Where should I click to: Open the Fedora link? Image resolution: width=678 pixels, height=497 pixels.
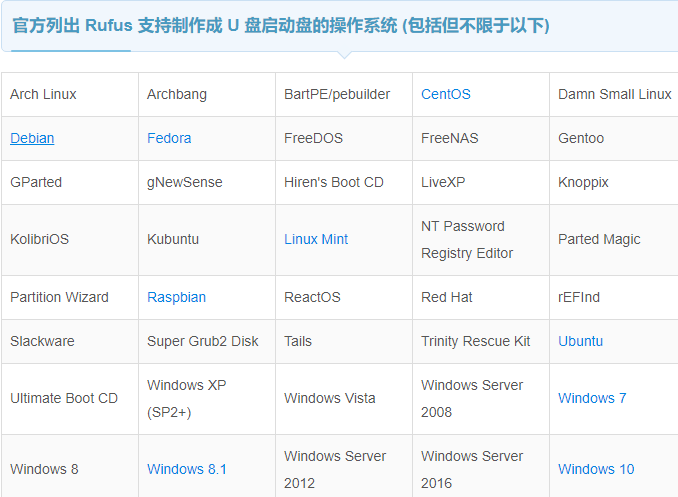pos(169,138)
